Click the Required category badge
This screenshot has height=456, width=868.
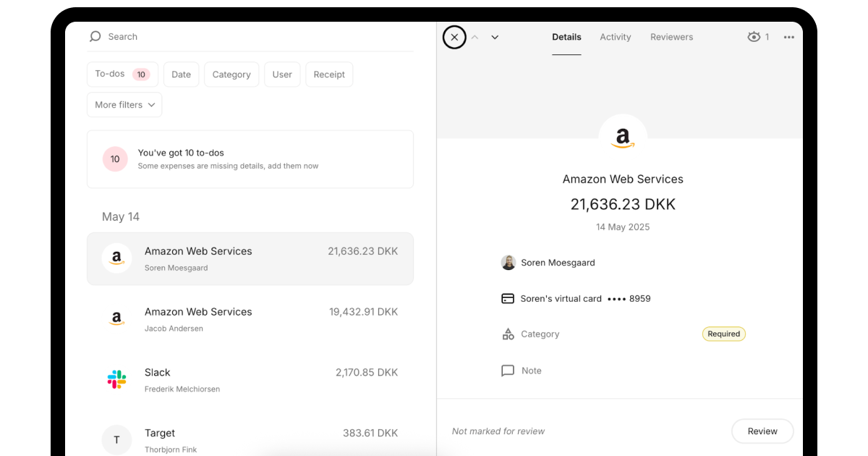coord(724,334)
